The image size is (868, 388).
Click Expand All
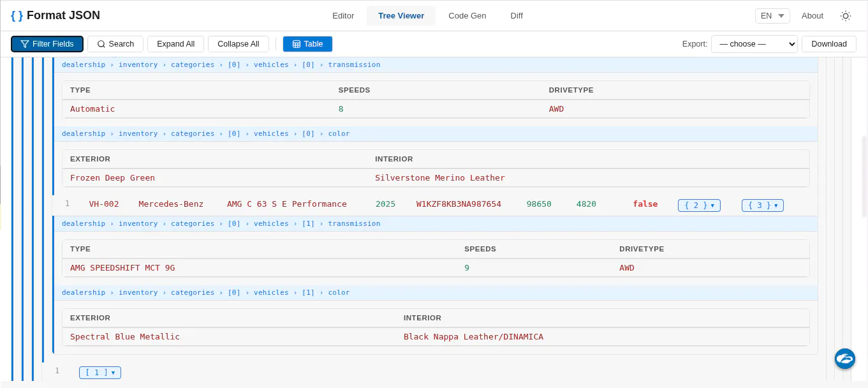pos(175,44)
